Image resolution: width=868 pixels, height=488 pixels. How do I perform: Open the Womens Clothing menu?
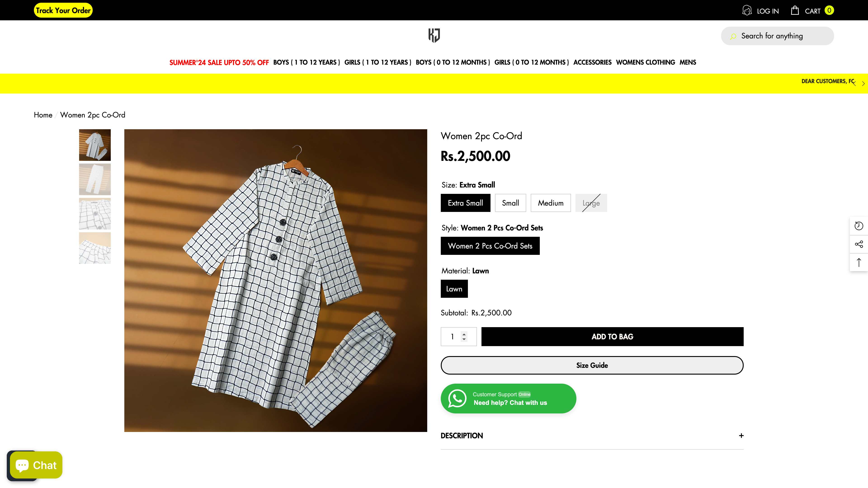[x=645, y=62]
